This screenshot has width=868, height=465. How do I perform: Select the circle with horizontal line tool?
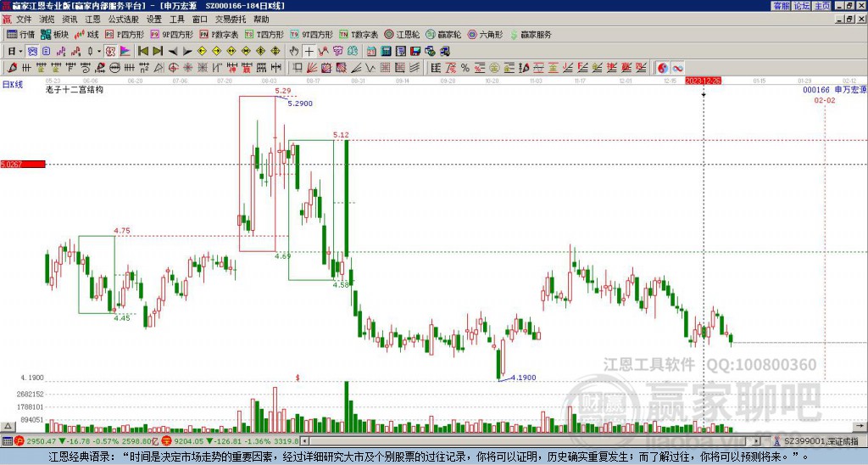(x=114, y=68)
